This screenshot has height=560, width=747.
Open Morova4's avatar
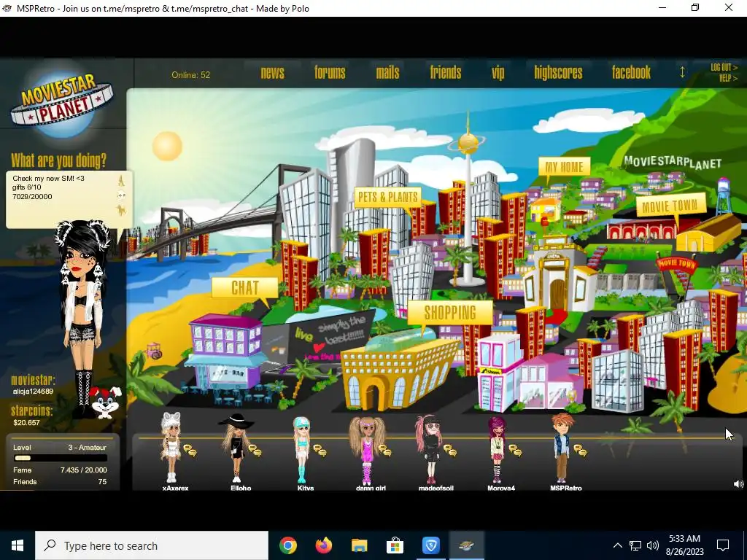pos(497,450)
